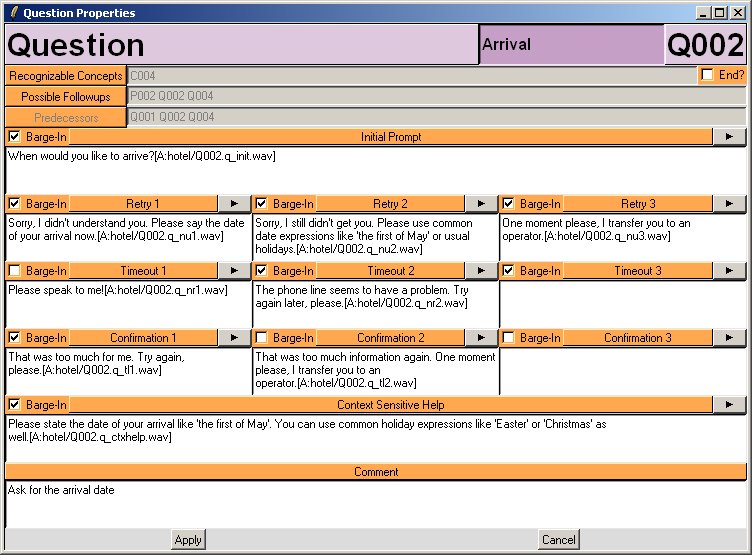Click the Recognizable Concepts field C004
Viewport: 752px width, 555px height.
(x=411, y=76)
